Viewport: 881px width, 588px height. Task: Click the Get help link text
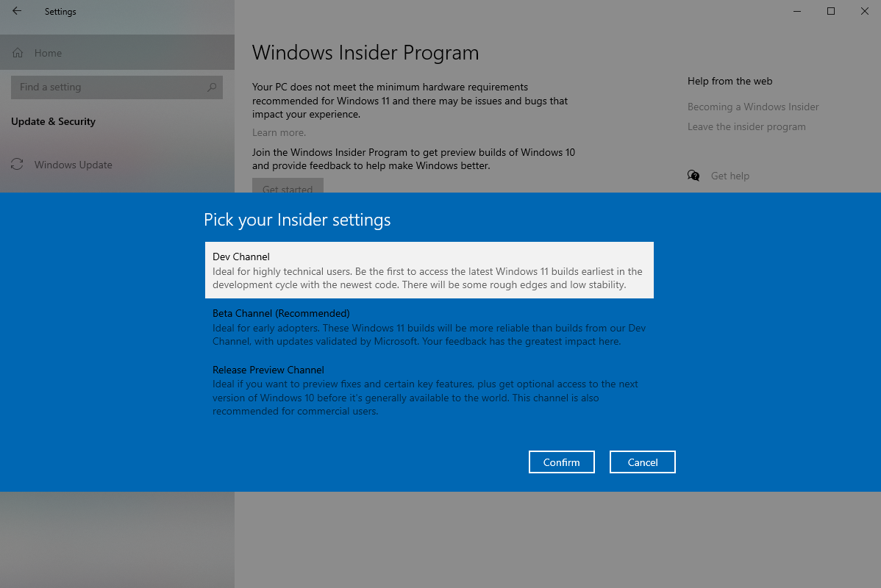point(730,176)
